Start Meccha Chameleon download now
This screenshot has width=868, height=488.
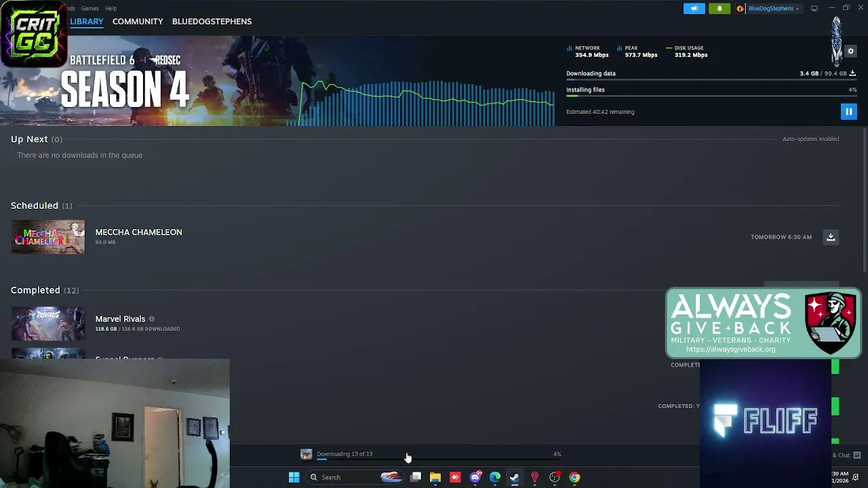(x=831, y=237)
